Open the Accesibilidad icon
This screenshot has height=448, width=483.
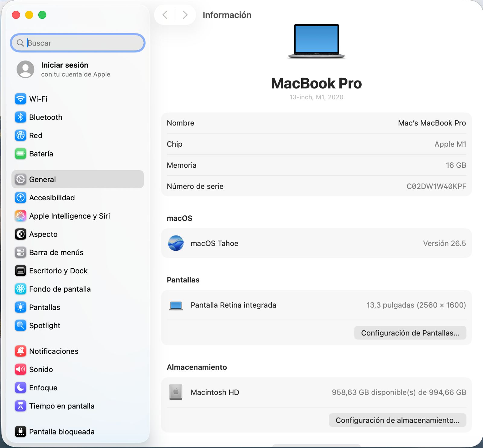(21, 198)
